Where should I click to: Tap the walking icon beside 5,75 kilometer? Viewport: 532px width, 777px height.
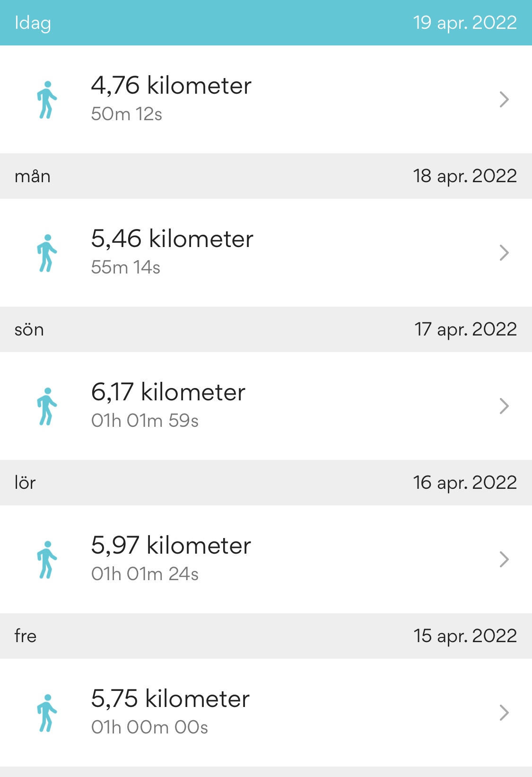pyautogui.click(x=47, y=713)
